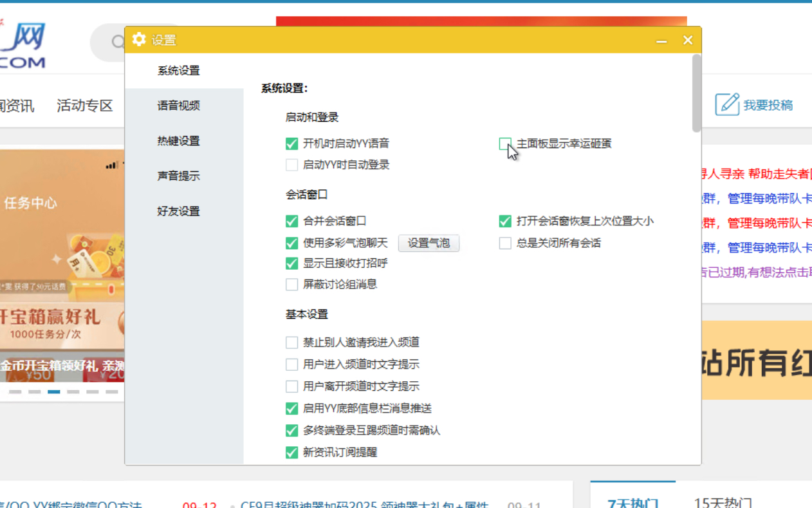Switch to 15天热门 tab on webpage
The image size is (812, 508).
coord(723,502)
